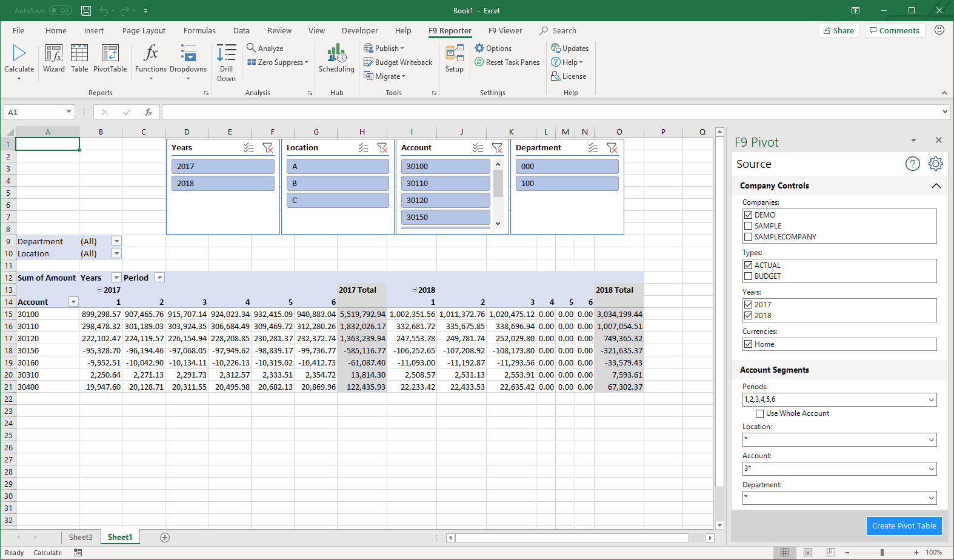The image size is (954, 560).
Task: Open the PivotTable tool
Action: click(110, 58)
